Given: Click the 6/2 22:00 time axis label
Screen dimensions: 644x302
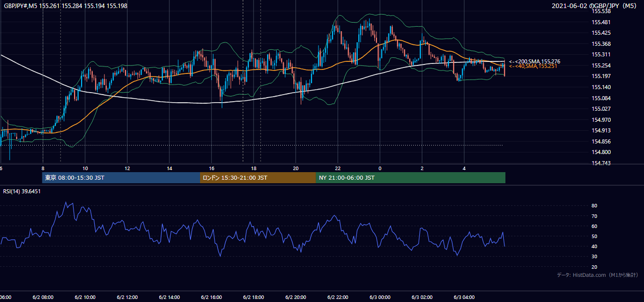Looking at the screenshot, I should pos(338,297).
